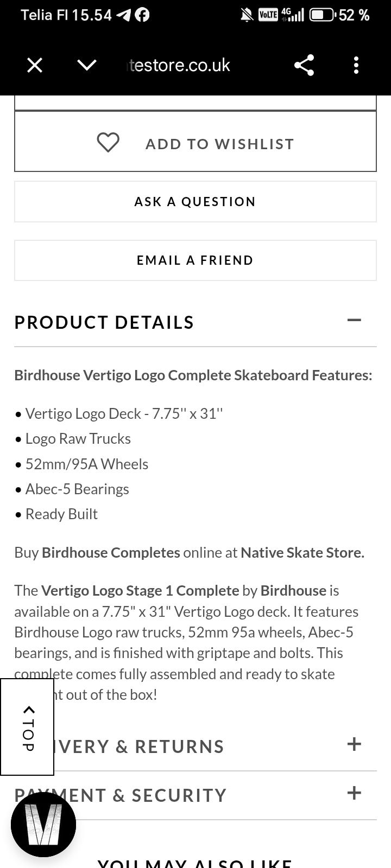Open the three-dot browser menu
The image size is (391, 868).
click(356, 65)
